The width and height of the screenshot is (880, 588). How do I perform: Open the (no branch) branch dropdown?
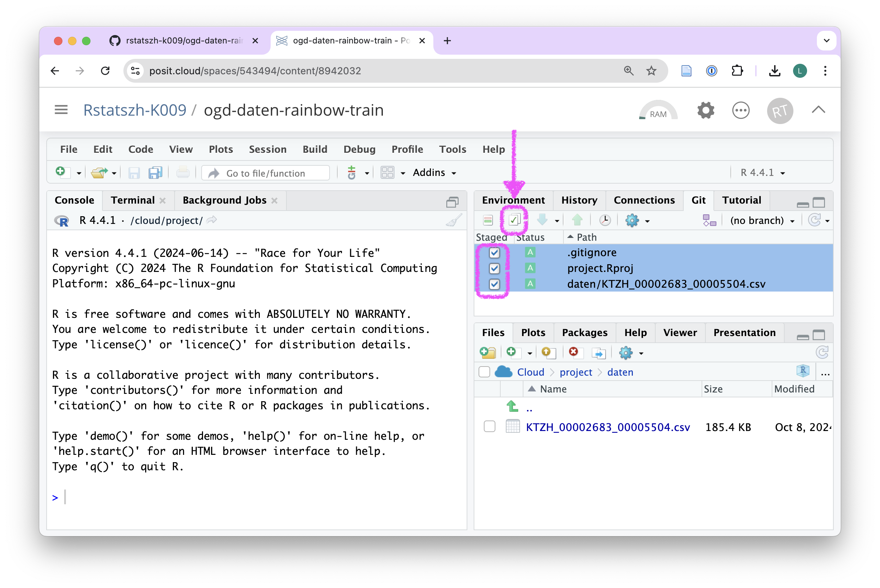(x=762, y=220)
